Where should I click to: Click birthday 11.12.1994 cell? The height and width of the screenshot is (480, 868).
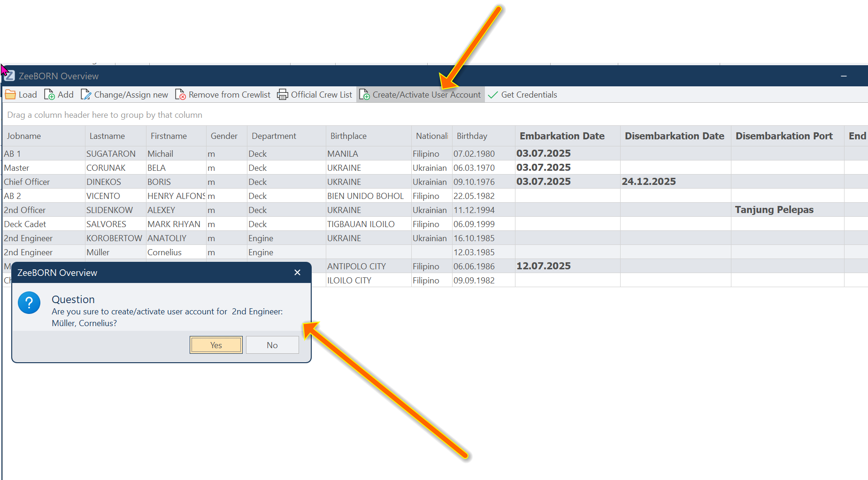484,210
